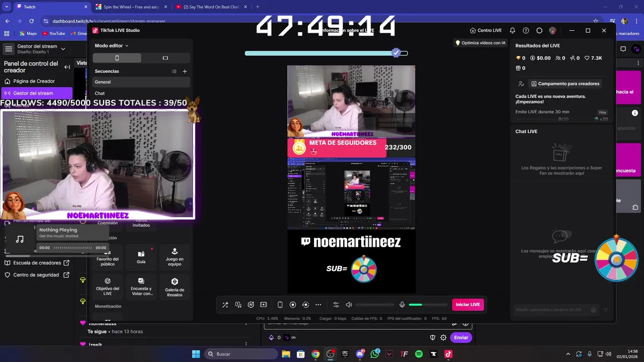Open the Twitch hamburger menu
Image resolution: width=644 pixels, height=362 pixels.
(x=9, y=49)
